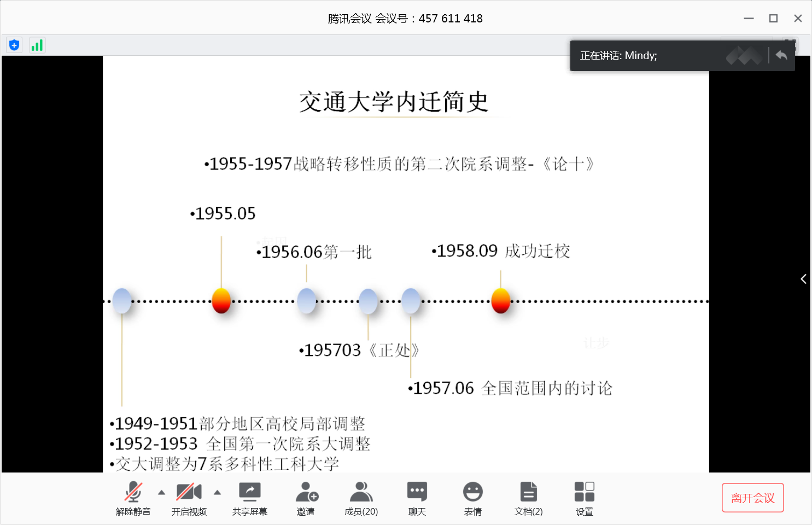Click the red timeline marker under 1958.09
The width and height of the screenshot is (812, 525).
pyautogui.click(x=501, y=301)
